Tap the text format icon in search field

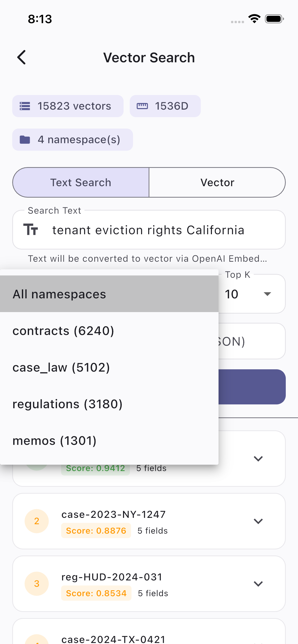(31, 230)
